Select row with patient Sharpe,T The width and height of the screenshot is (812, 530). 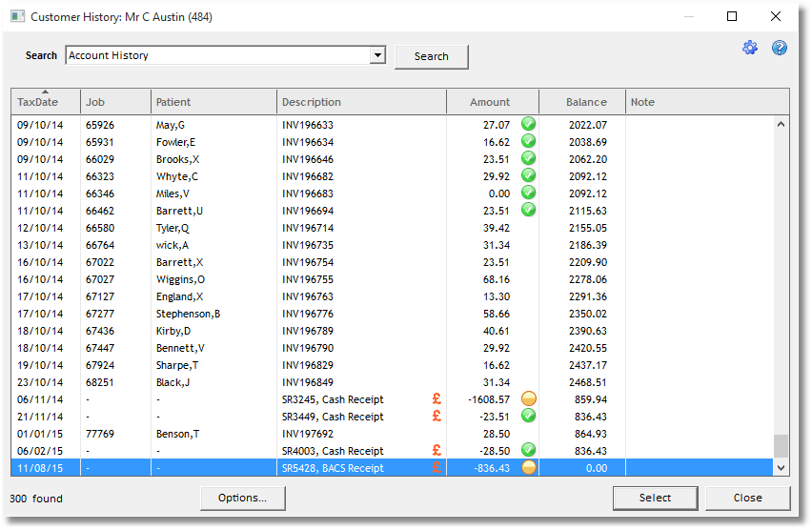pos(393,364)
